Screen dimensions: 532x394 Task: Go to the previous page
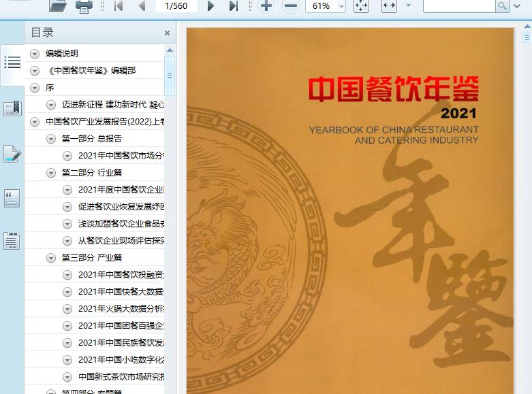tap(142, 5)
